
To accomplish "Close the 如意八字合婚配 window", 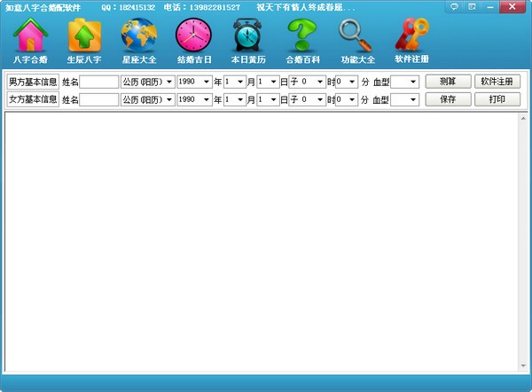I will point(512,6).
